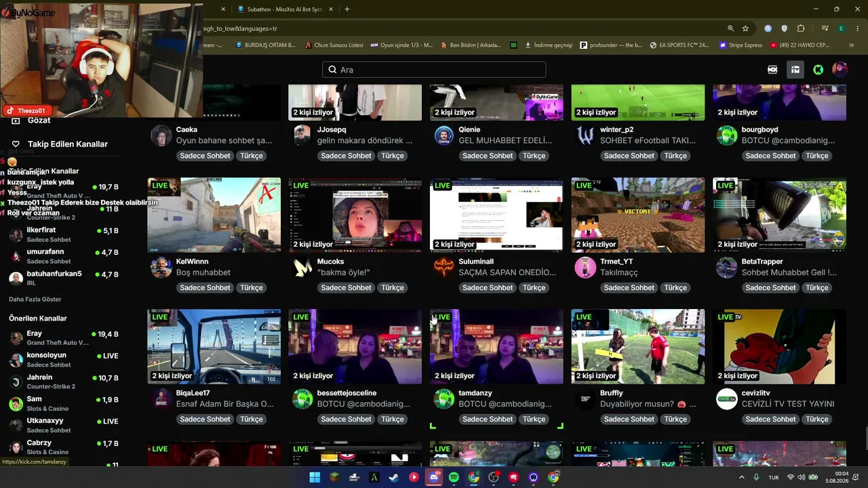868x488 pixels.
Task: Open the Stripe Express bookmark
Action: point(741,45)
